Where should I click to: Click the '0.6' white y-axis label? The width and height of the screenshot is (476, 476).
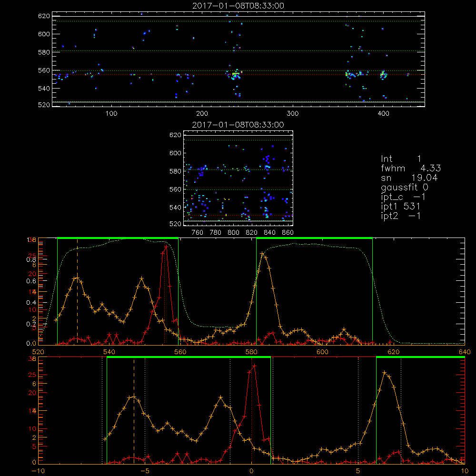click(x=31, y=281)
